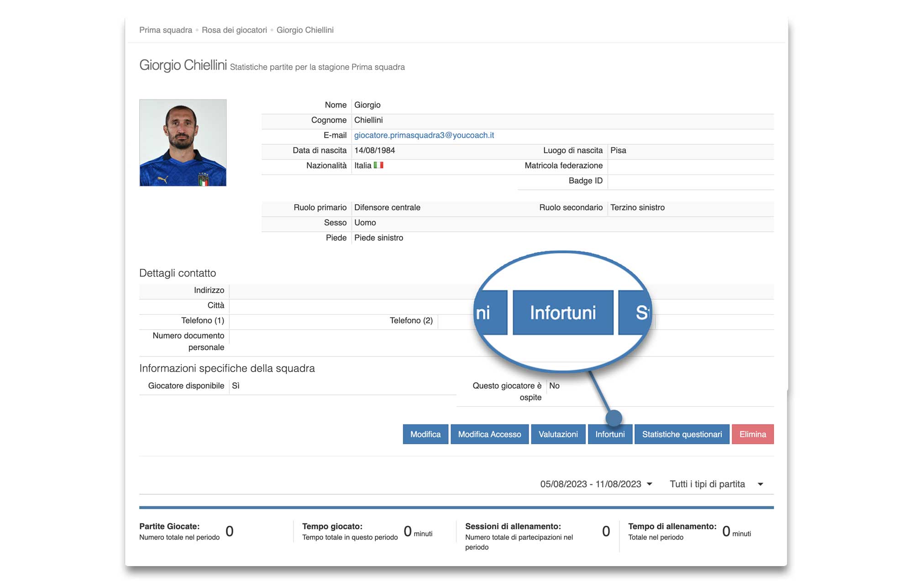Open the Valutazioni page
The width and height of the screenshot is (913, 588).
tap(558, 434)
